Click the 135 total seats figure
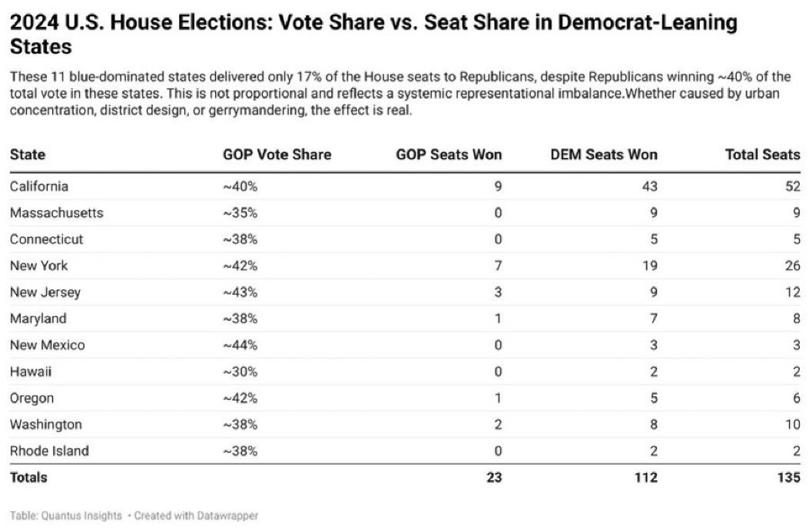 click(x=789, y=477)
